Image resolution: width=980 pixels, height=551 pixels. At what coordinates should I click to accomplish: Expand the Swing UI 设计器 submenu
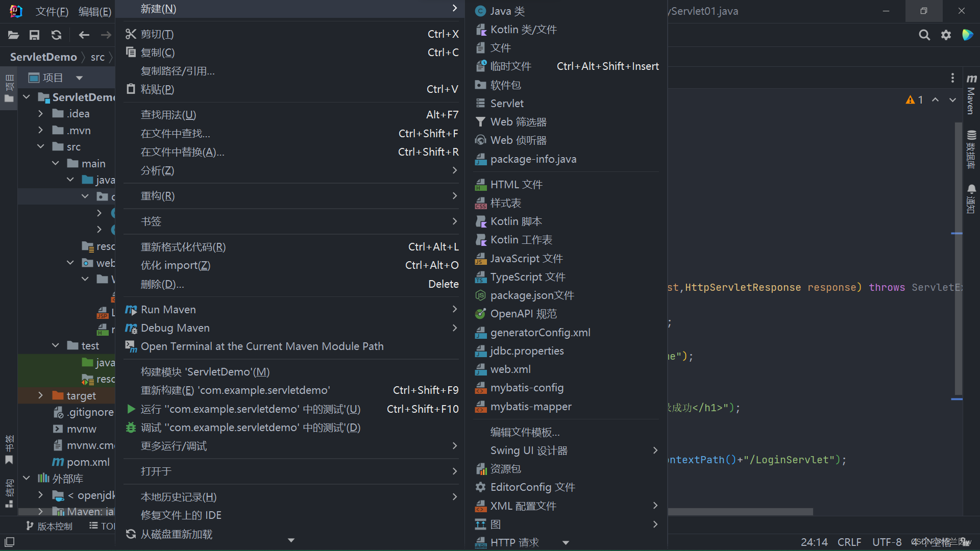[567, 450]
